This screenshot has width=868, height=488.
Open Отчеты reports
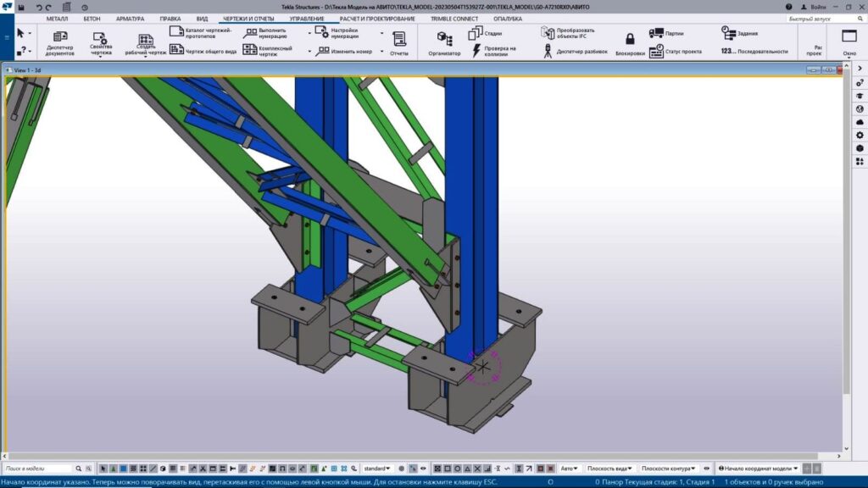pyautogui.click(x=398, y=43)
